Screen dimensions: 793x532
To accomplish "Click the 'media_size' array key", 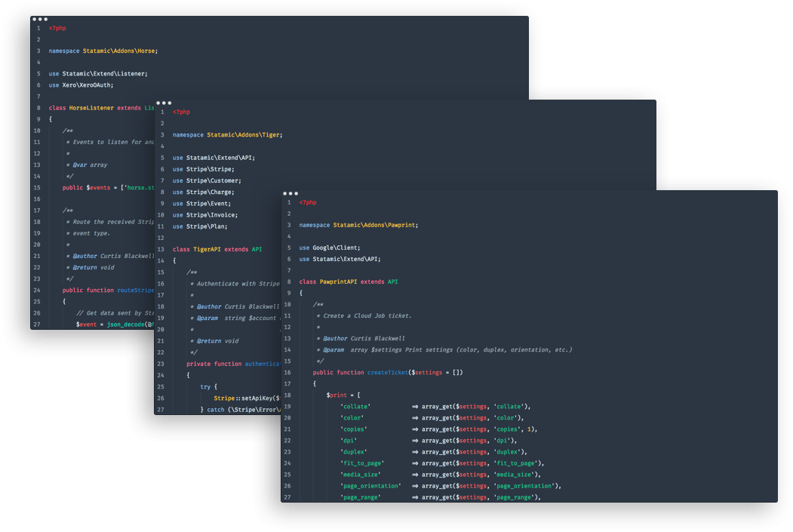I will [359, 475].
